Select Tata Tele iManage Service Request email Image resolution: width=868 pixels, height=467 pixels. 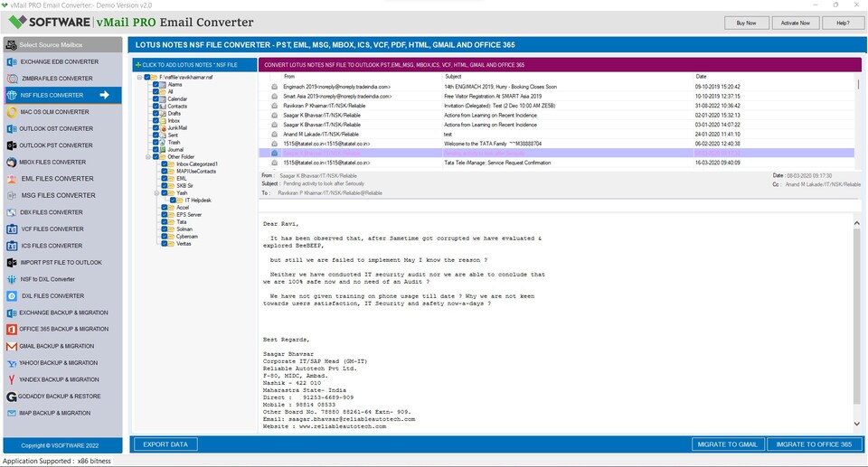(x=556, y=163)
